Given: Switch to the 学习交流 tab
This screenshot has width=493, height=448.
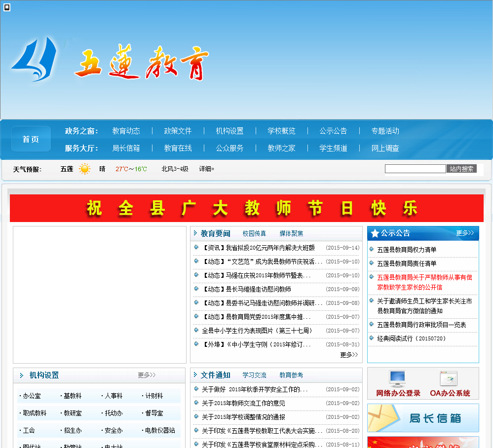Looking at the screenshot, I should point(254,375).
